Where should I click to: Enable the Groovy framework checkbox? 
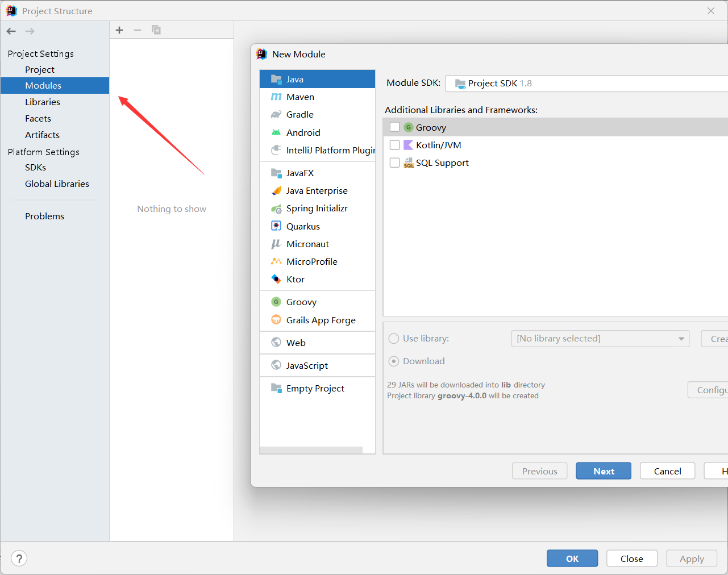394,127
